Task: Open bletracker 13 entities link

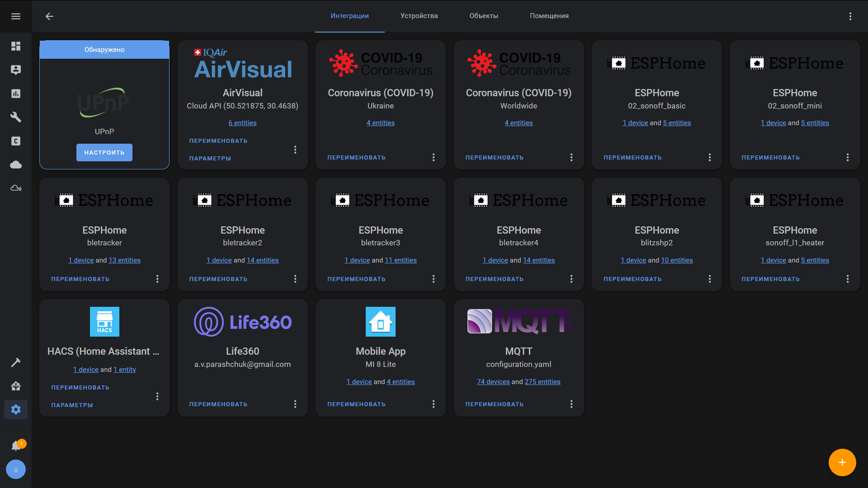Action: tap(125, 260)
